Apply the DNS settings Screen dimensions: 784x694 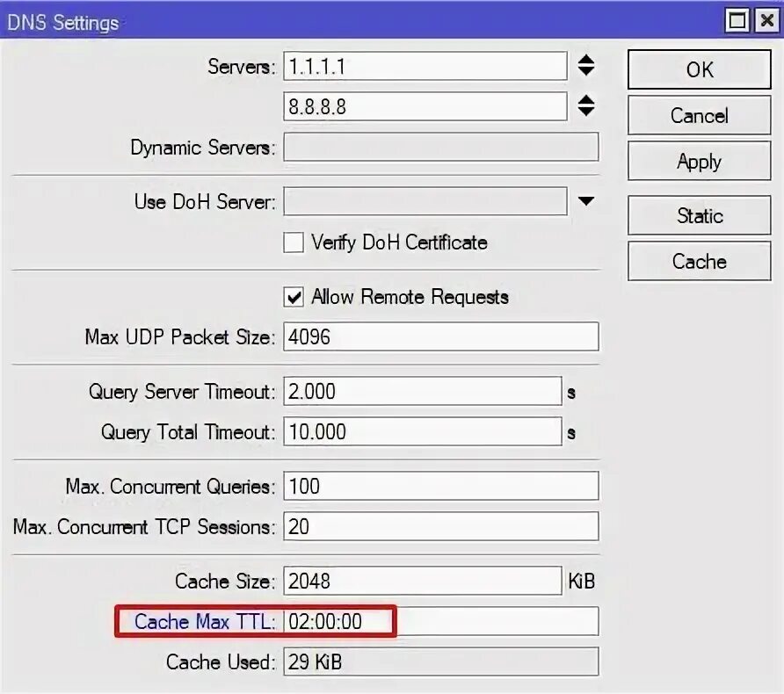click(x=699, y=161)
